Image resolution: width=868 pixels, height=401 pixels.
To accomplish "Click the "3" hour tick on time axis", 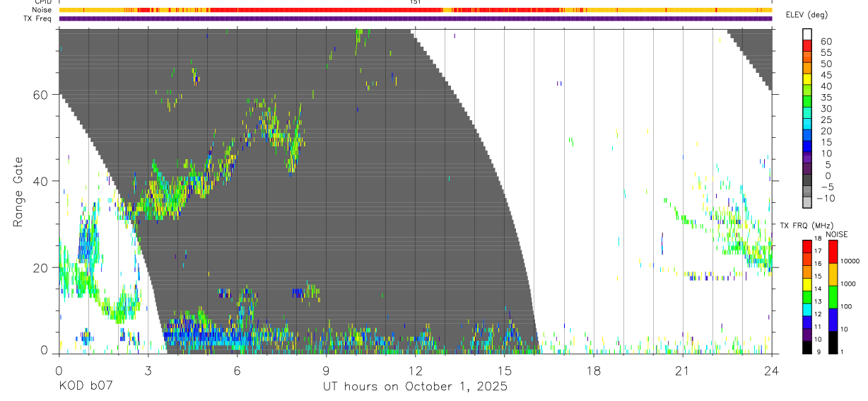I will point(148,370).
